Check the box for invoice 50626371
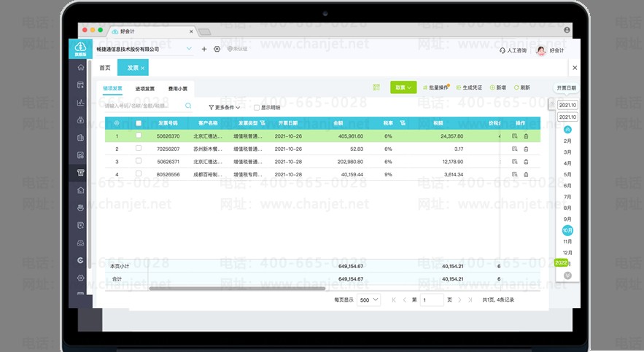The height and width of the screenshot is (352, 644). click(x=139, y=161)
